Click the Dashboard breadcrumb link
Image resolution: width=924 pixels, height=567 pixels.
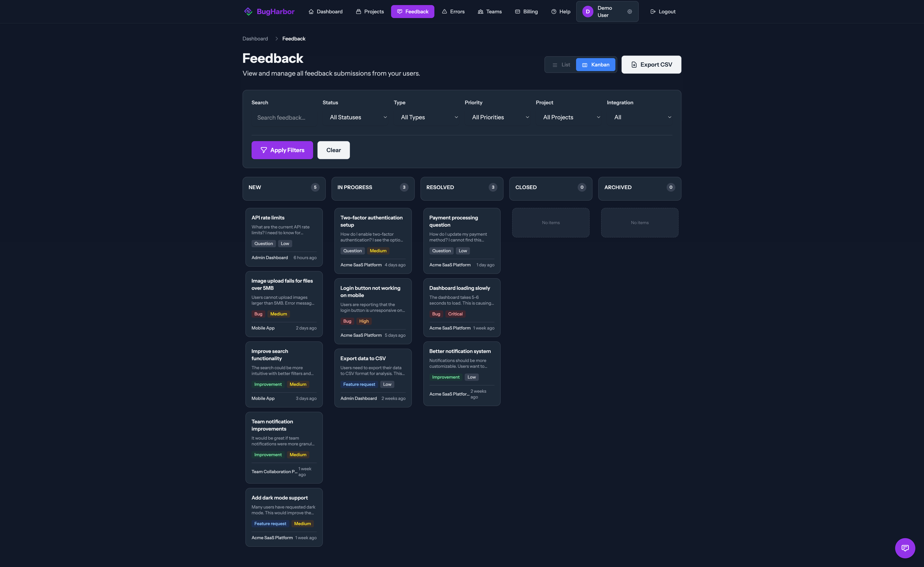tap(255, 39)
